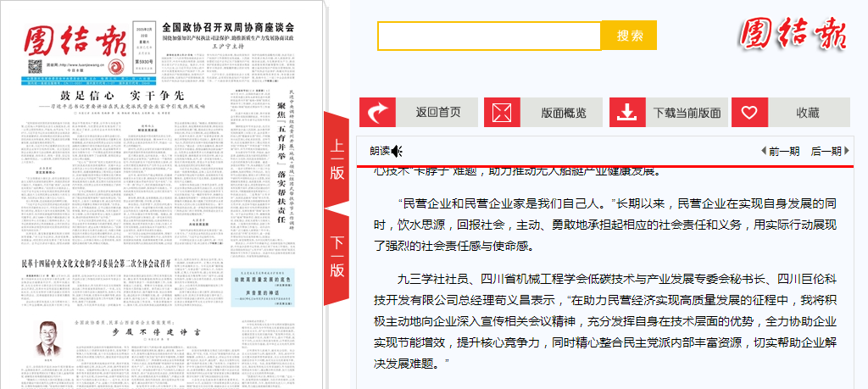Click the 朗读 read-aloud label

[x=380, y=151]
